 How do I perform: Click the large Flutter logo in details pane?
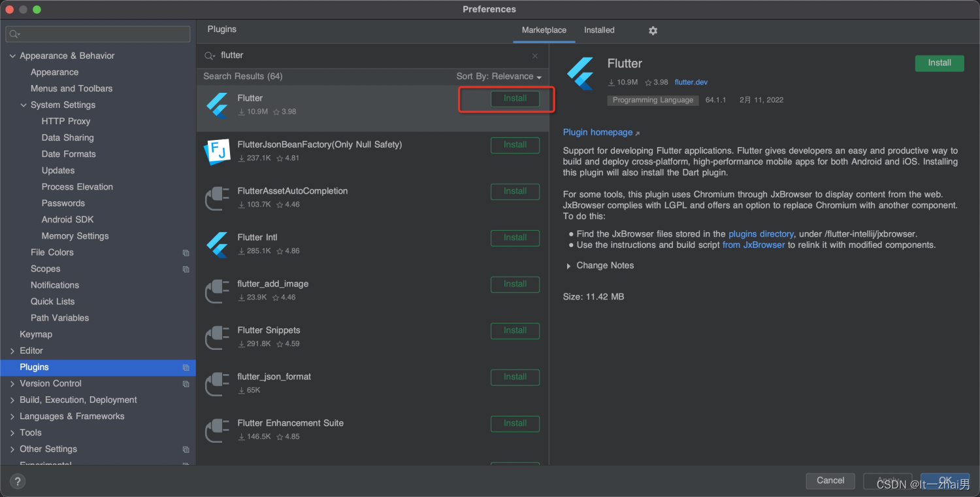(580, 73)
